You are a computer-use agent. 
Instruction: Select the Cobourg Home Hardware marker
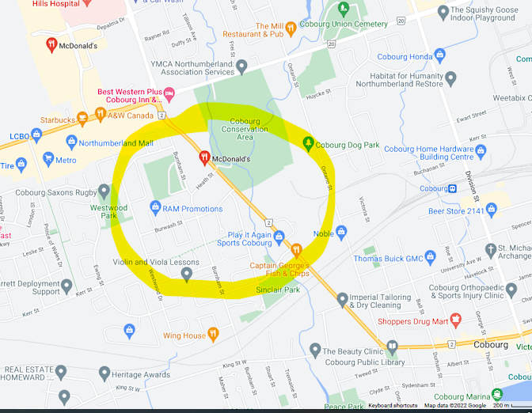481,152
